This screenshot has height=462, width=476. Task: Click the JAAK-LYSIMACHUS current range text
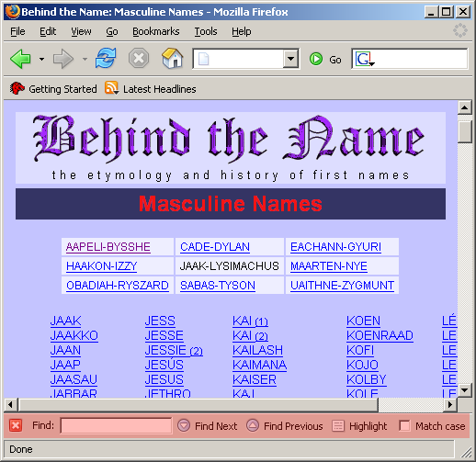230,266
